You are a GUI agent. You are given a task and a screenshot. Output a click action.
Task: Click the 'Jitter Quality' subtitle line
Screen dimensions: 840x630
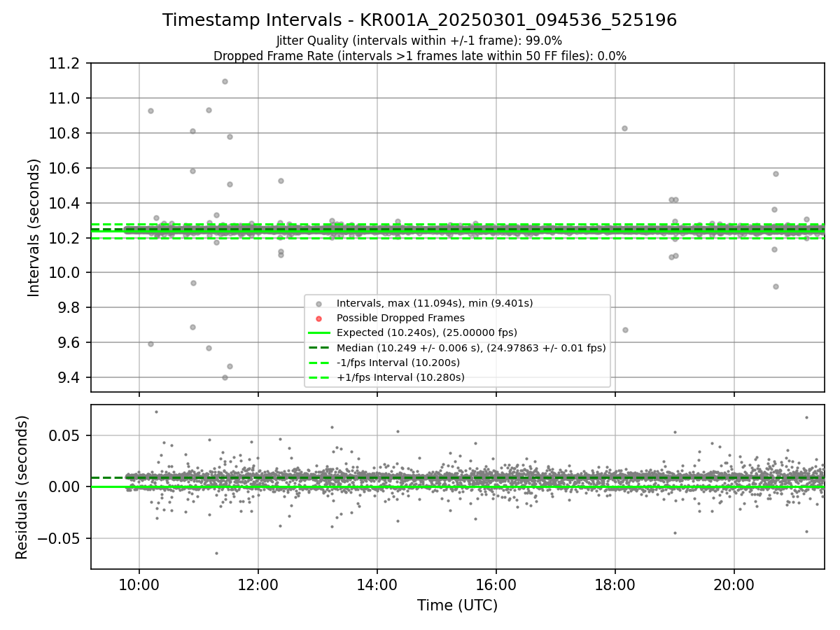point(419,41)
